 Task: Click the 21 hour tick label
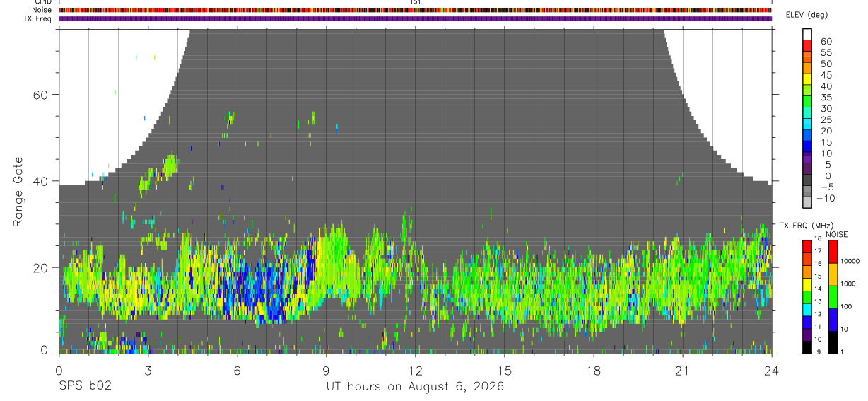pos(683,371)
